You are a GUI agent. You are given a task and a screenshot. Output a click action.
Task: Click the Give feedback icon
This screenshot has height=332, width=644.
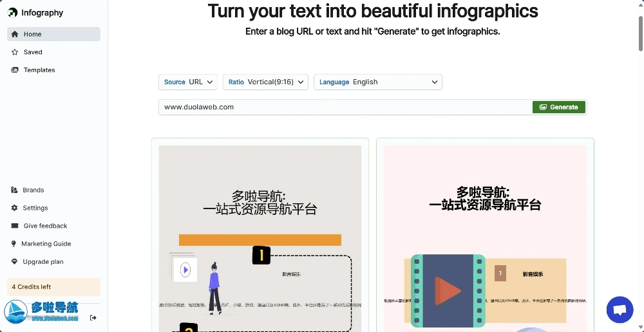click(x=15, y=226)
